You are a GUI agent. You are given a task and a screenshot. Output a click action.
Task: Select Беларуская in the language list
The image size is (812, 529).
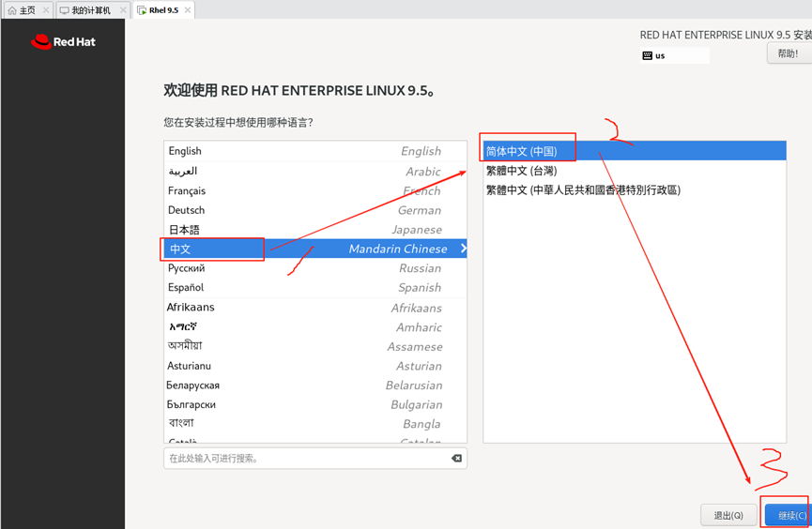pos(314,385)
